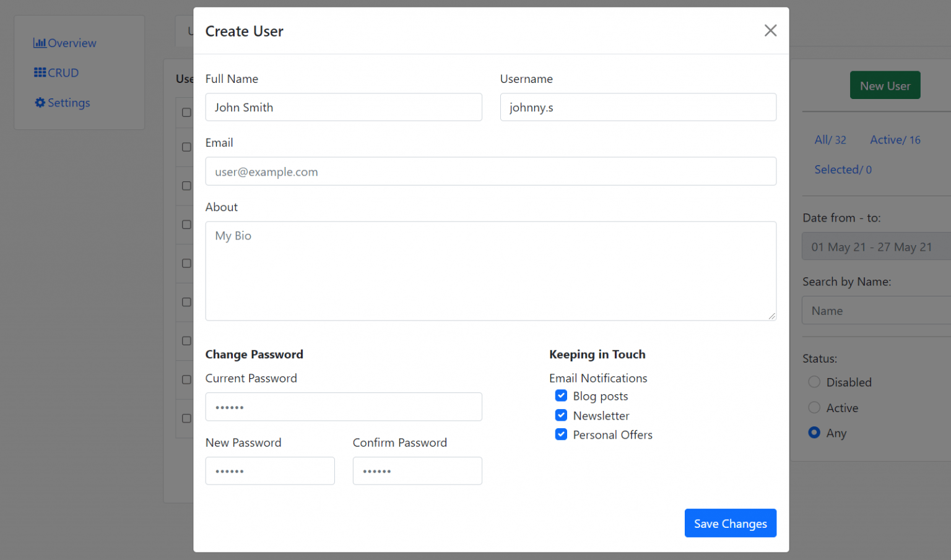Open the Active/ 16 filter tab
Image resolution: width=951 pixels, height=560 pixels.
pyautogui.click(x=895, y=140)
